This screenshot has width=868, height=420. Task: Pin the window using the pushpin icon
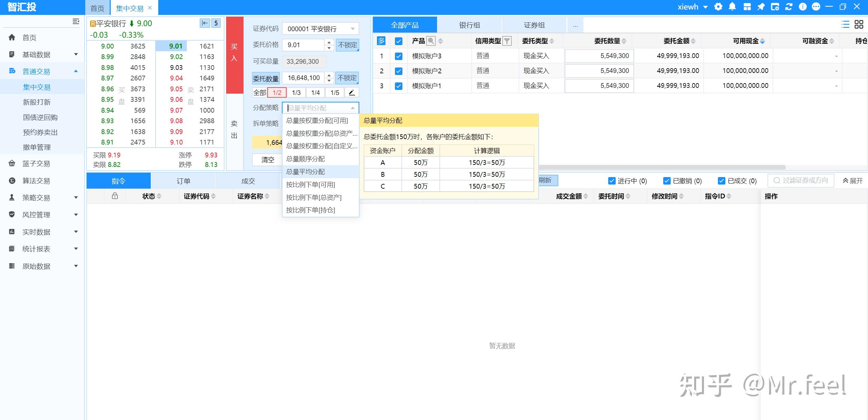coord(761,6)
